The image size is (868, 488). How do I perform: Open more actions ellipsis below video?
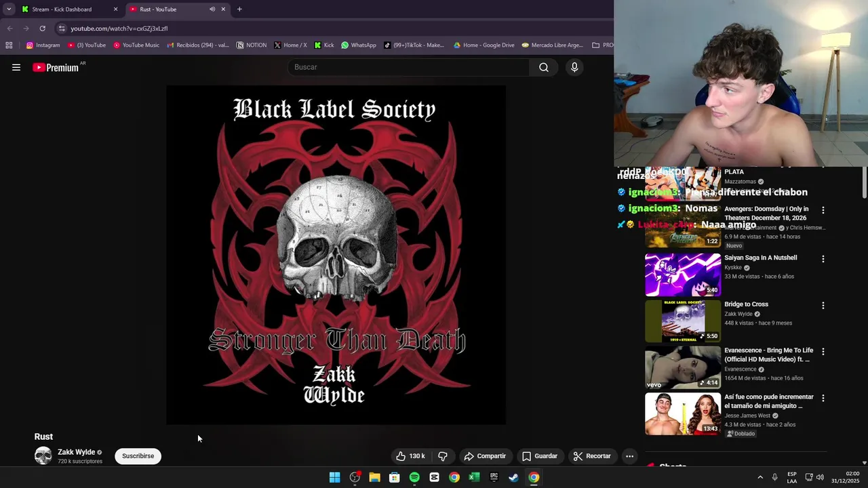629,456
